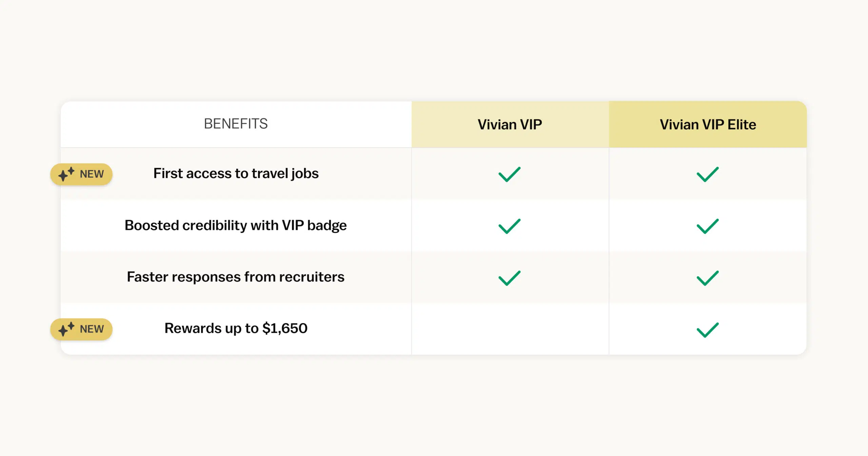Tap VIP Elite checkmark for Faster responses
Image resolution: width=868 pixels, height=456 pixels.
pos(708,278)
